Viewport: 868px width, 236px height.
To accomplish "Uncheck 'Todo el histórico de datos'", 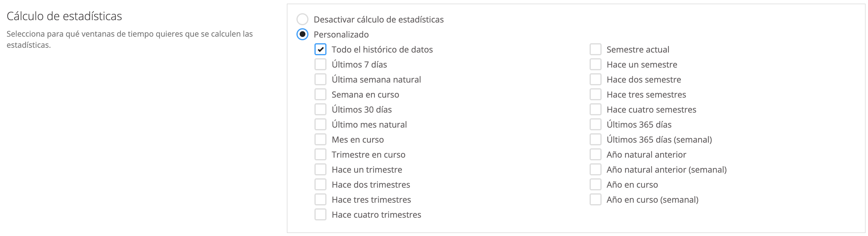I will coord(320,50).
